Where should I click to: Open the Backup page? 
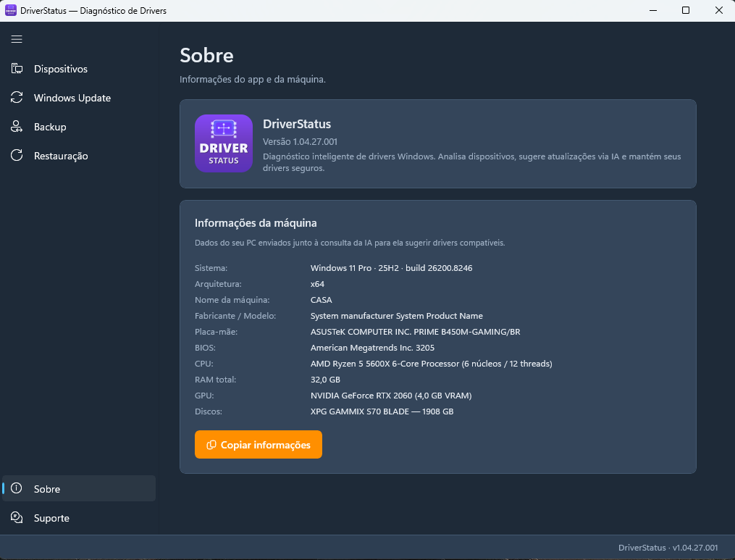click(x=79, y=127)
